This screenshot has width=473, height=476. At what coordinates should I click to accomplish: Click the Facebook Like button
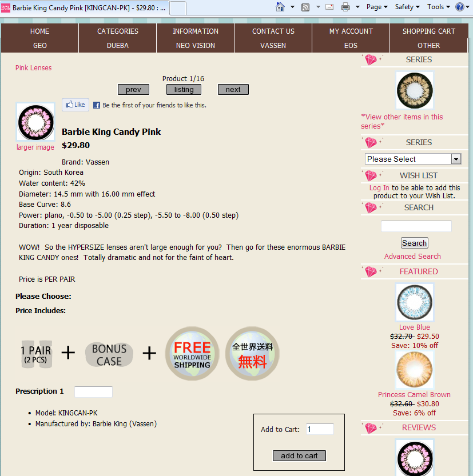tap(75, 105)
